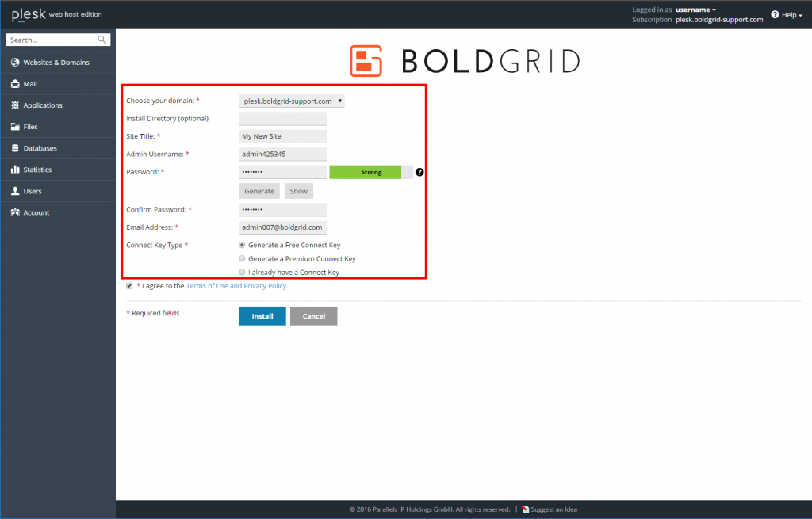Select Generate a Free Connect Key

[242, 245]
